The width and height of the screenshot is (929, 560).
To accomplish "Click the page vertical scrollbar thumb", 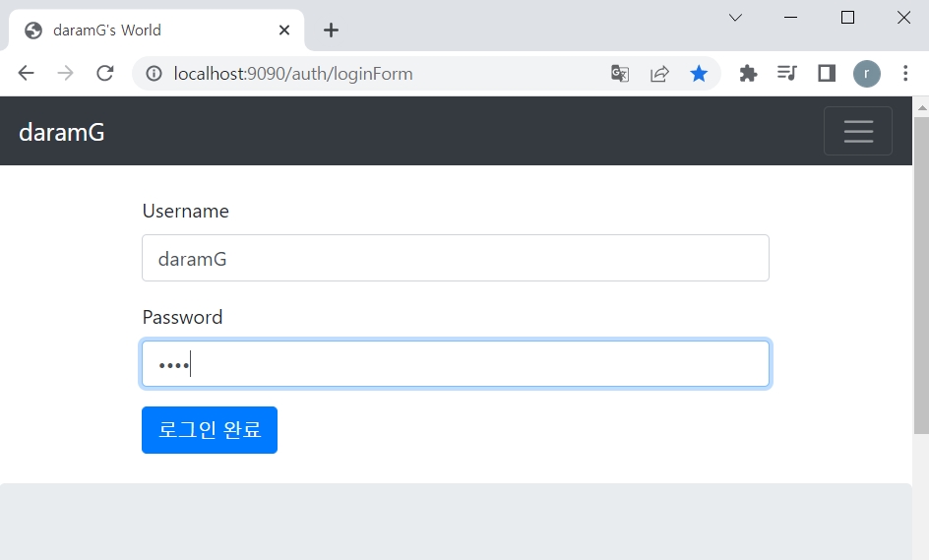I will 921,275.
